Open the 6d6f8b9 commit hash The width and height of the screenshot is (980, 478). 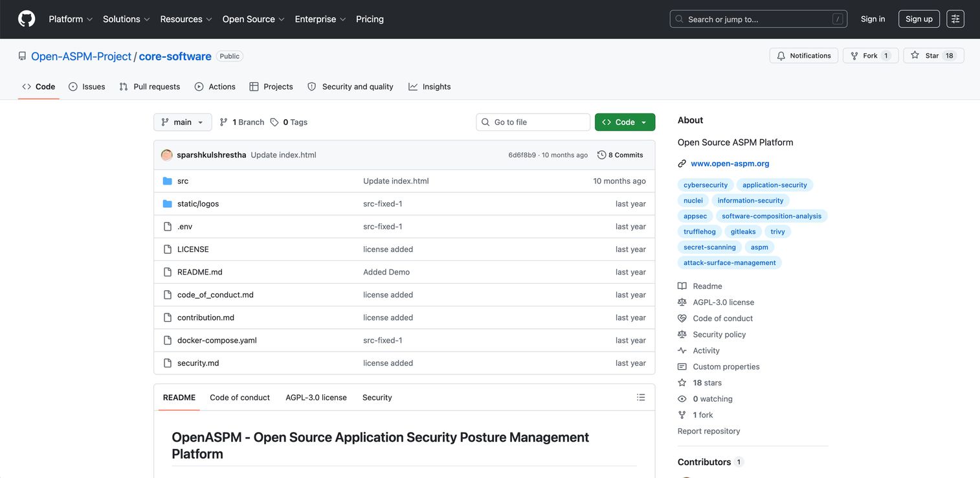pyautogui.click(x=522, y=155)
